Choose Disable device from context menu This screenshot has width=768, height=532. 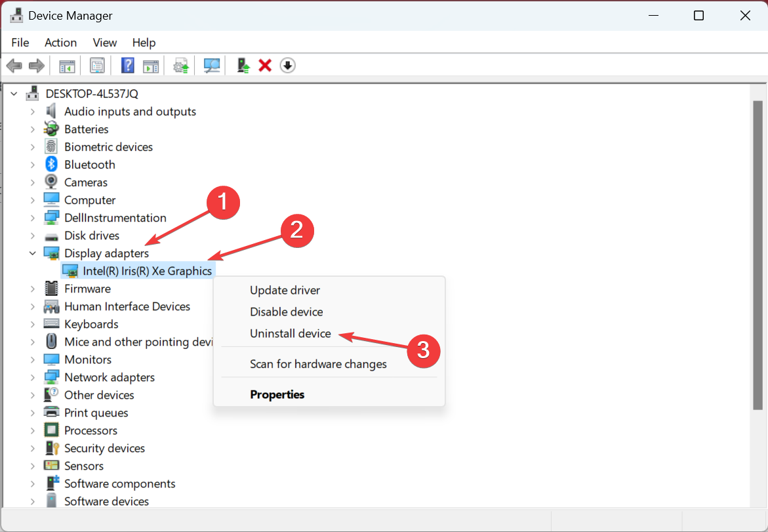point(287,312)
